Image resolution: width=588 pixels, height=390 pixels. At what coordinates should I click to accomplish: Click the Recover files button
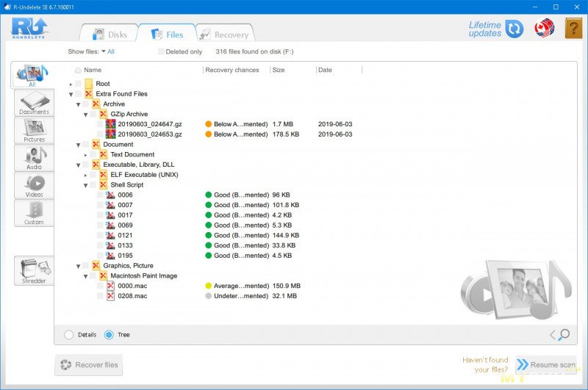pyautogui.click(x=89, y=365)
